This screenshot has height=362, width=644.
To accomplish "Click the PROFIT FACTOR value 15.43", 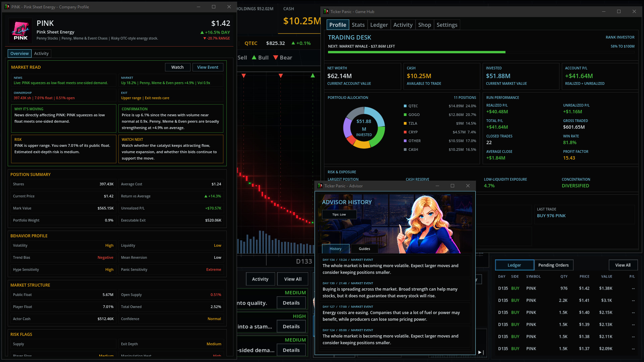I will pos(569,158).
